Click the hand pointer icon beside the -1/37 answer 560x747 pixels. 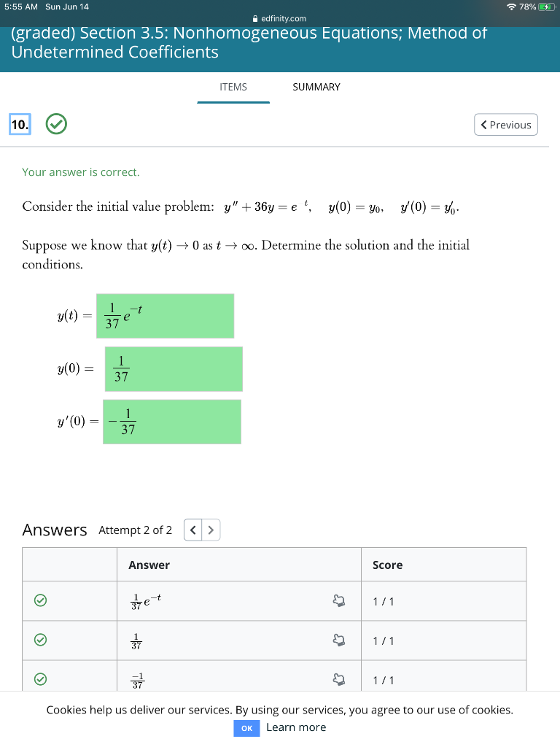click(338, 678)
